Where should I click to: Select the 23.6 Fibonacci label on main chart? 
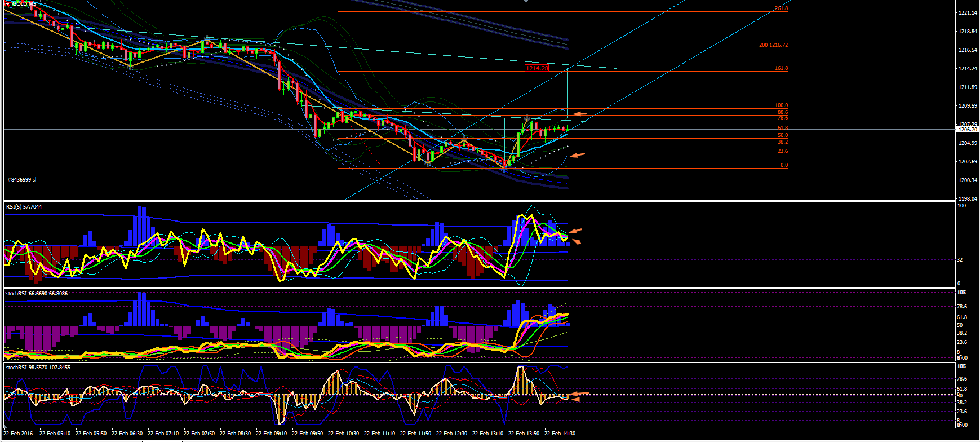click(x=782, y=151)
